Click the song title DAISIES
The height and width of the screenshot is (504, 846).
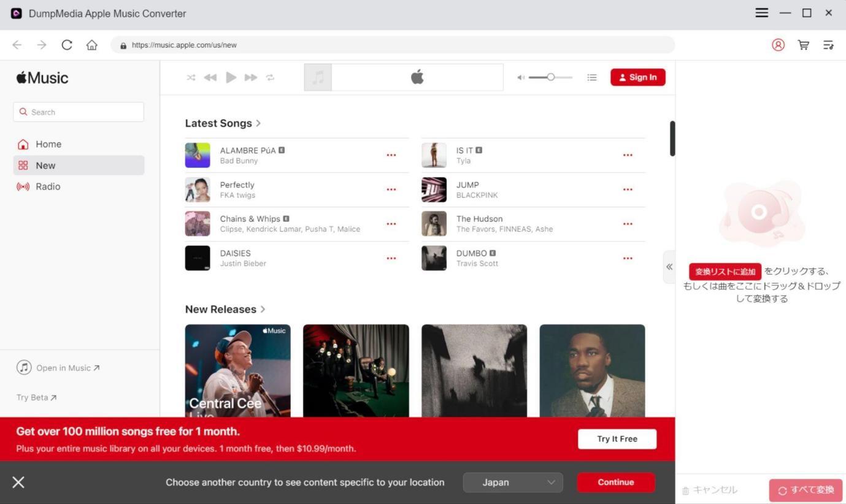tap(236, 253)
